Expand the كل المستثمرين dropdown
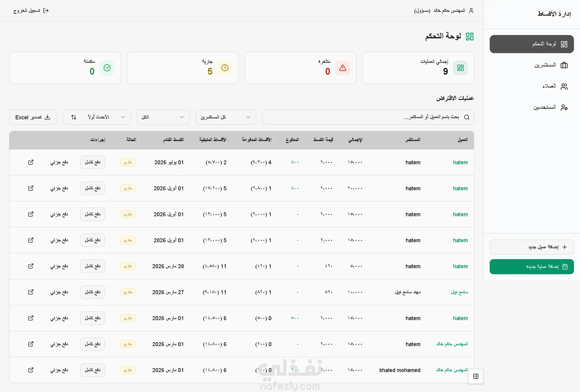This screenshot has width=580, height=392. [226, 117]
